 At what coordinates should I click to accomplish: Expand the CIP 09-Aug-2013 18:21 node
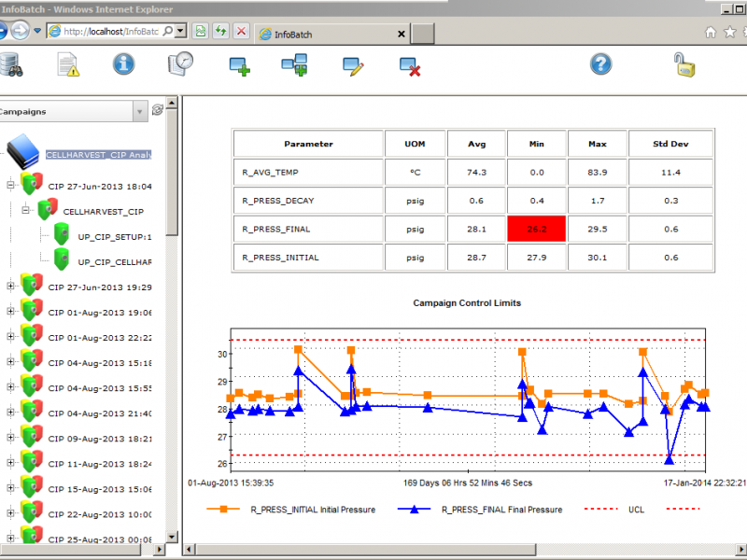[10, 437]
